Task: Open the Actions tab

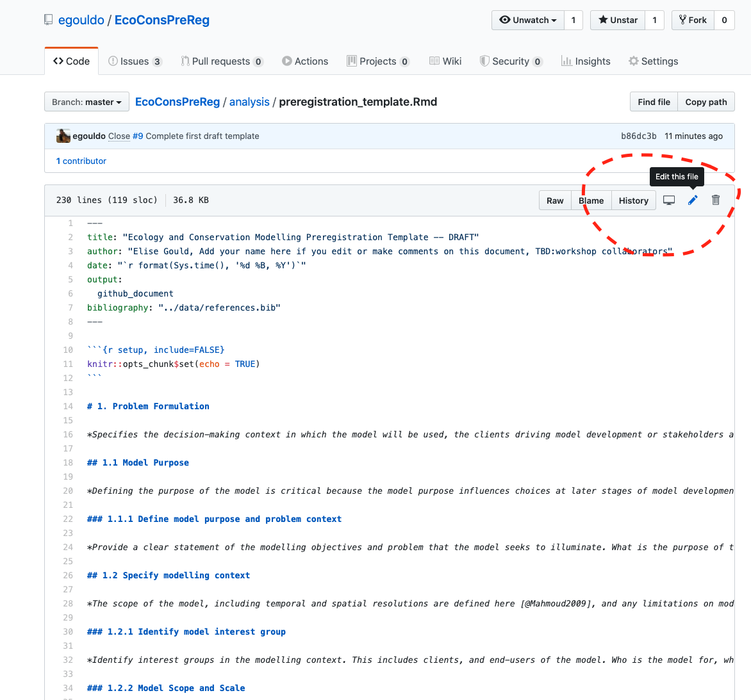Action: [x=305, y=61]
